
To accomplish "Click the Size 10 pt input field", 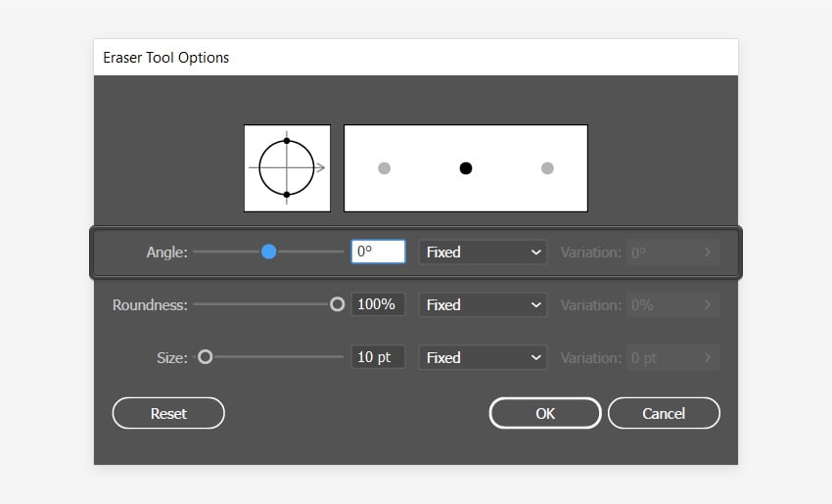I will click(x=378, y=358).
